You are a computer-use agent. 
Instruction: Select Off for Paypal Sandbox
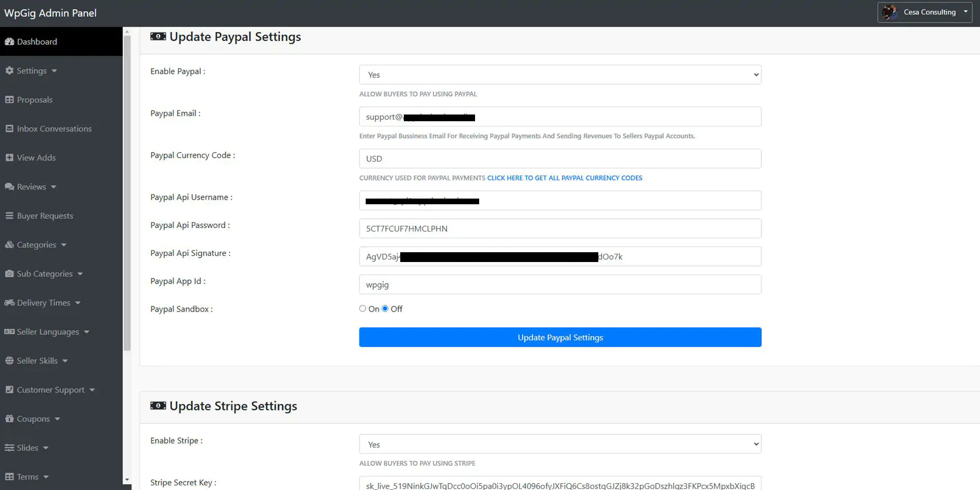pyautogui.click(x=385, y=308)
